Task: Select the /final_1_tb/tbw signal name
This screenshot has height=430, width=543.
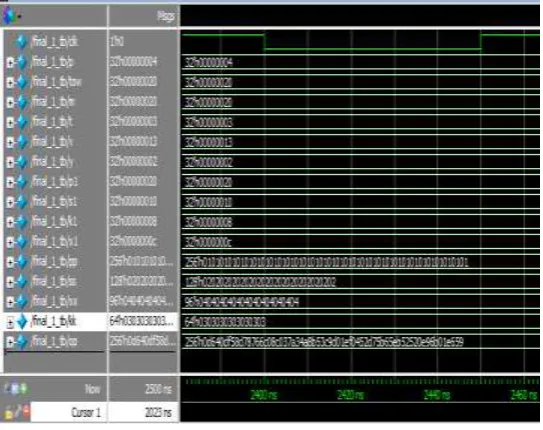Action: [56, 82]
